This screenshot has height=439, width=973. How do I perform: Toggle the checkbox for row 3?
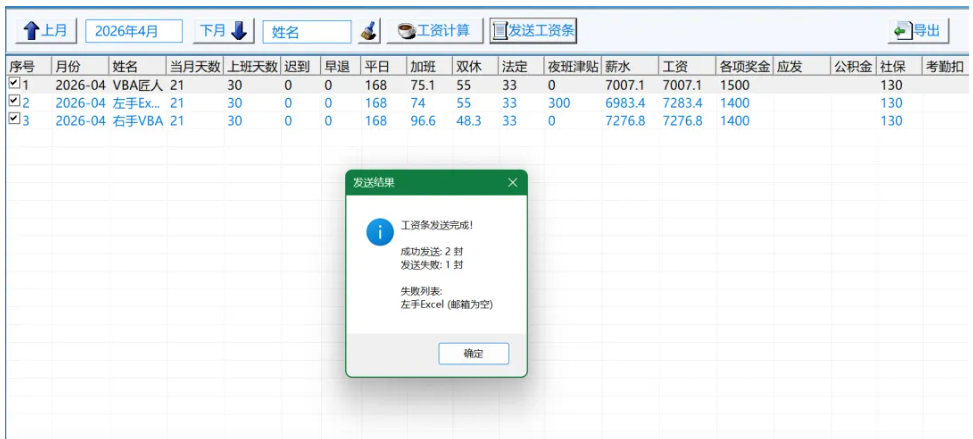tap(14, 119)
